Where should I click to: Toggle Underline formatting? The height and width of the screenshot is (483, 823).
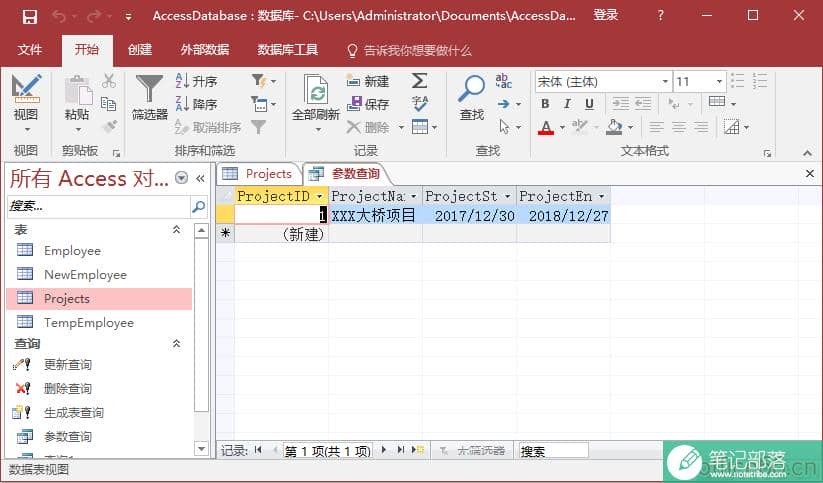click(589, 104)
